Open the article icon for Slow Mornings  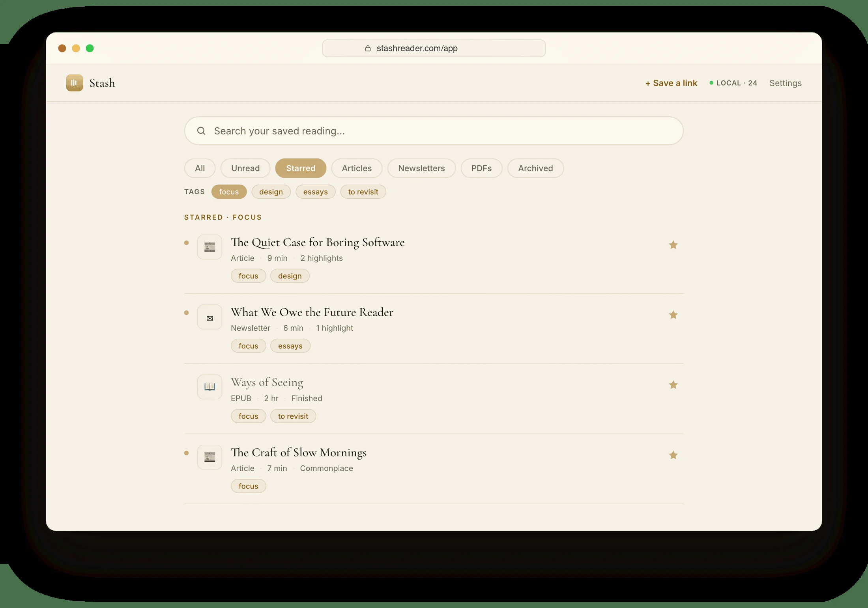click(x=210, y=457)
